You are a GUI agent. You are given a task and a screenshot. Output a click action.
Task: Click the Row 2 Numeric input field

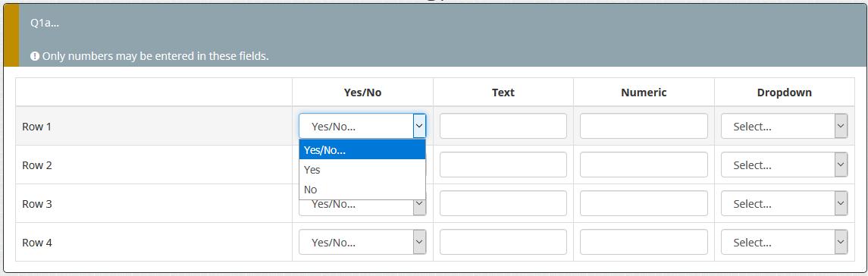point(644,165)
